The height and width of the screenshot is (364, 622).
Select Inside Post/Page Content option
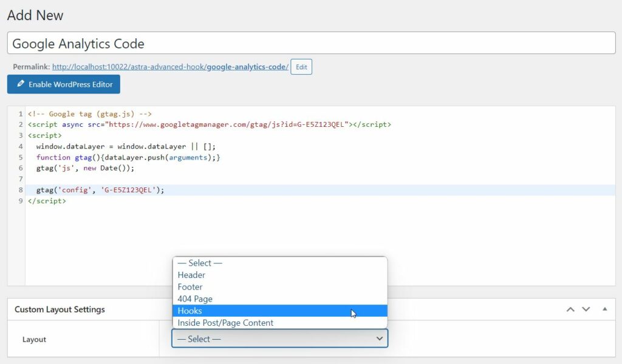(x=224, y=322)
